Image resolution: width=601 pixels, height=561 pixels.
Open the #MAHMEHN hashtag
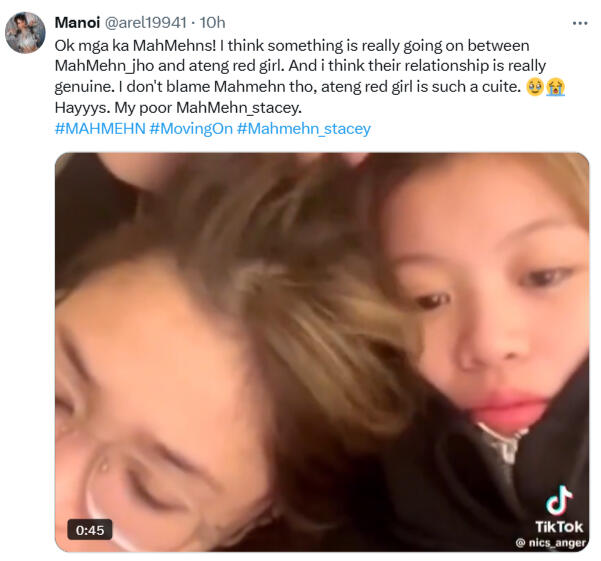[100, 129]
